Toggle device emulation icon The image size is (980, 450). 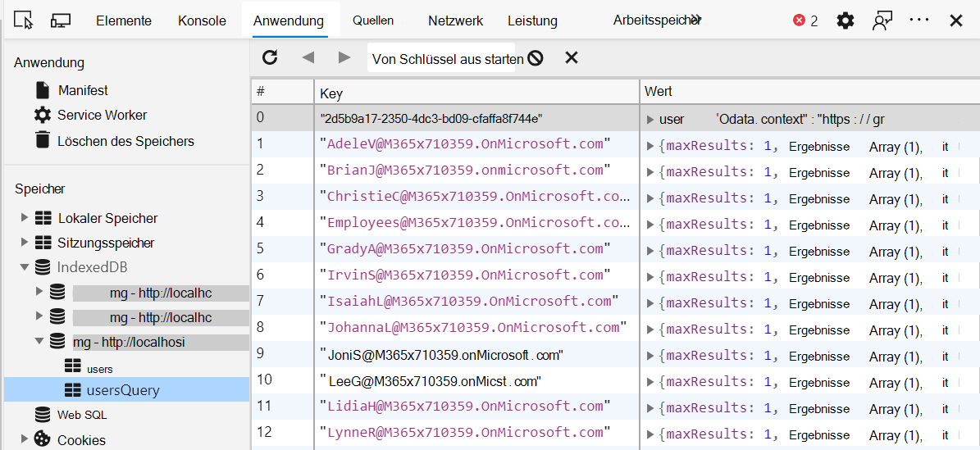point(61,20)
